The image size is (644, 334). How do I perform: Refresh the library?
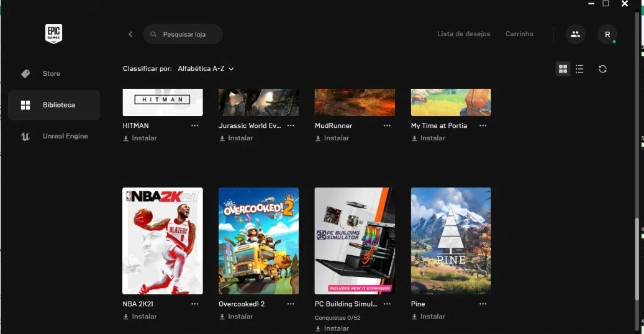tap(602, 69)
